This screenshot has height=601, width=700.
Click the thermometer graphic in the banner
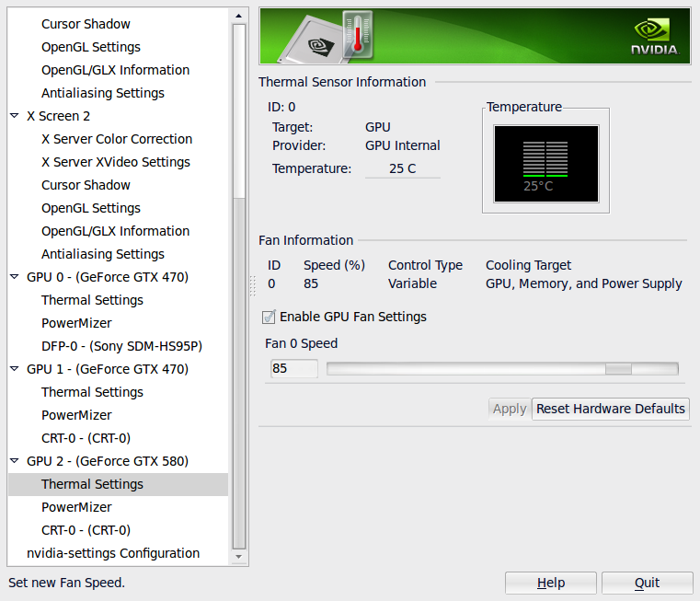tap(356, 35)
